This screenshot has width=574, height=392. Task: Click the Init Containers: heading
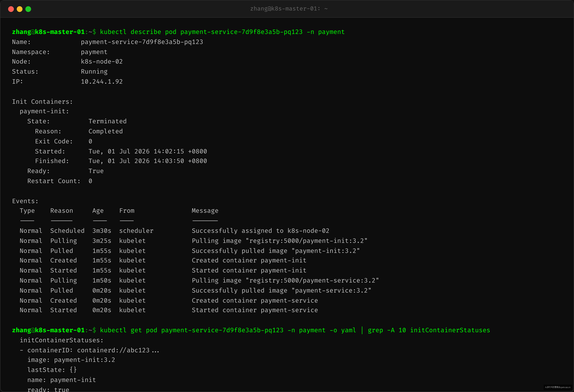[42, 101]
